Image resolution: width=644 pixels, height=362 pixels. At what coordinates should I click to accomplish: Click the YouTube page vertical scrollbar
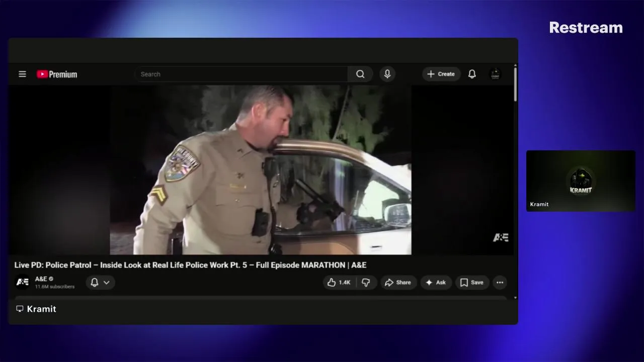tap(515, 84)
